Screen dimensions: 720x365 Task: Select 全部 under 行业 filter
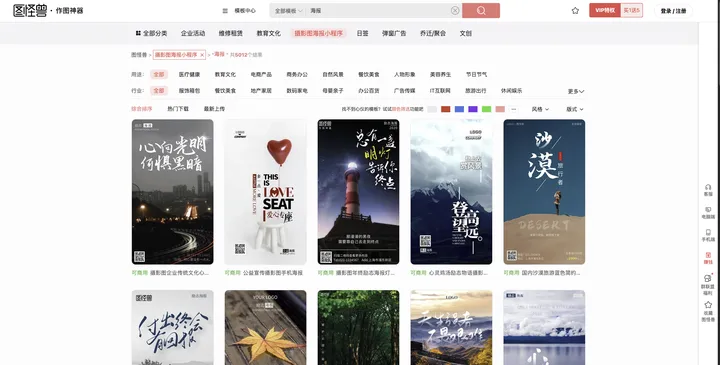[159, 91]
